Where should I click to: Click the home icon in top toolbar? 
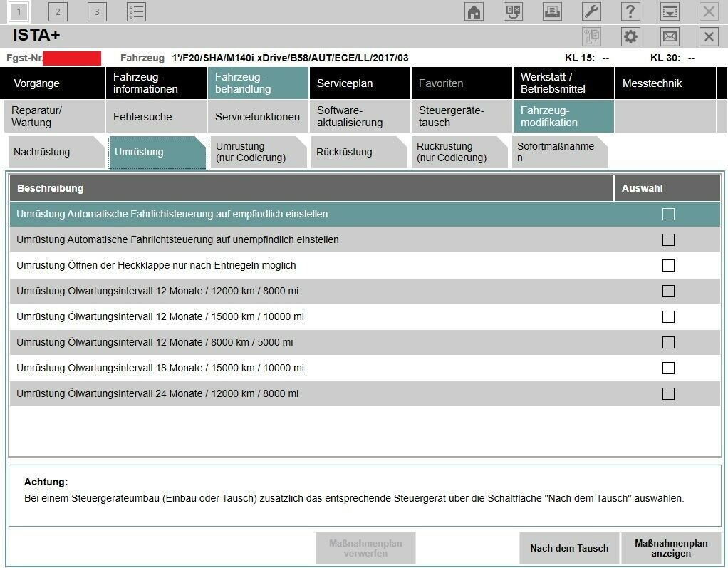click(x=474, y=11)
